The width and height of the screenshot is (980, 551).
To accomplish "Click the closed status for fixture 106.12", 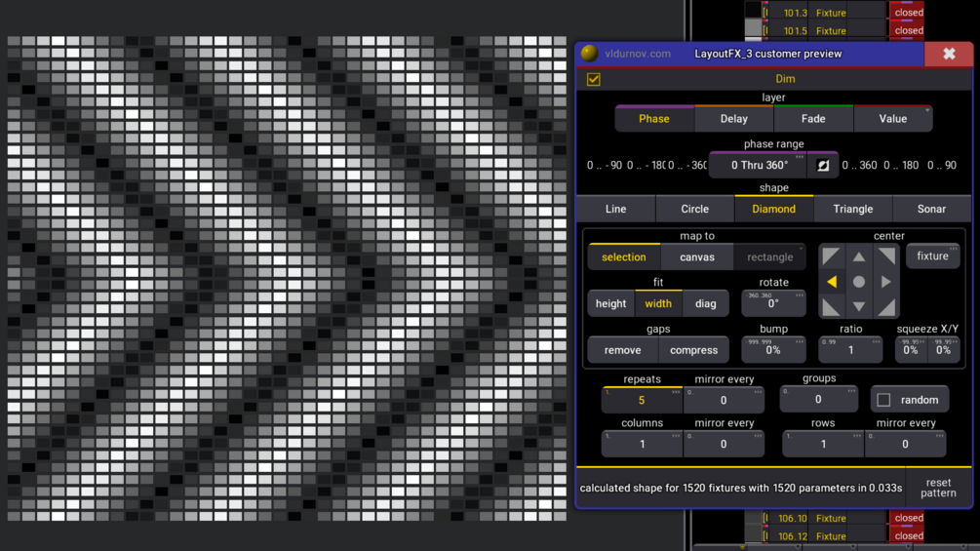I will [908, 536].
